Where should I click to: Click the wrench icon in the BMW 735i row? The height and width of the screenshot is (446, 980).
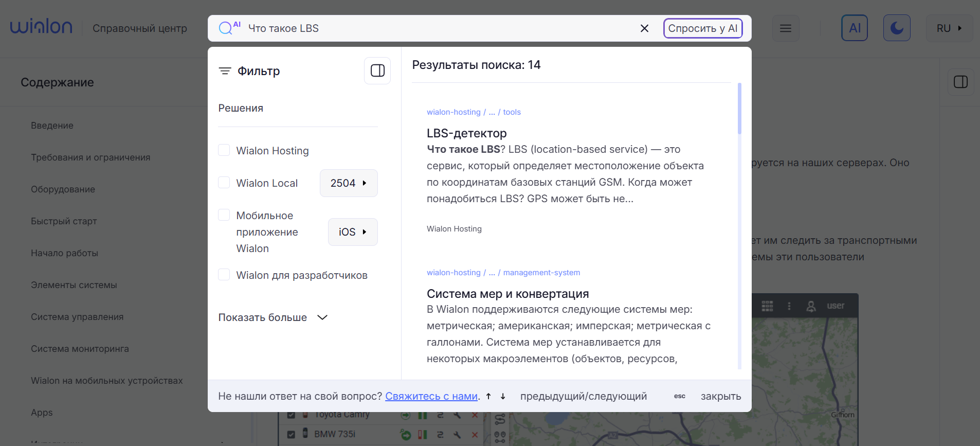[457, 435]
